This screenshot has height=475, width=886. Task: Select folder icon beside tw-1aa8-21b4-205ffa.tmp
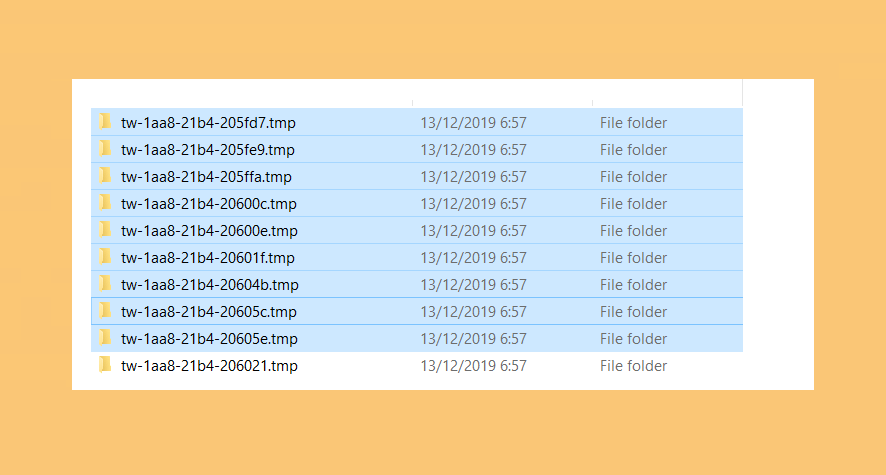pos(105,176)
